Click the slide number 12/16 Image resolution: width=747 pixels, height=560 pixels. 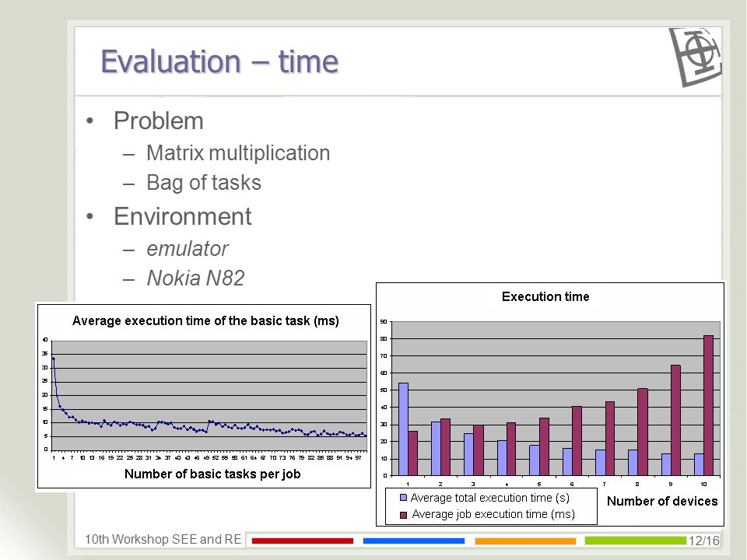pos(704,541)
